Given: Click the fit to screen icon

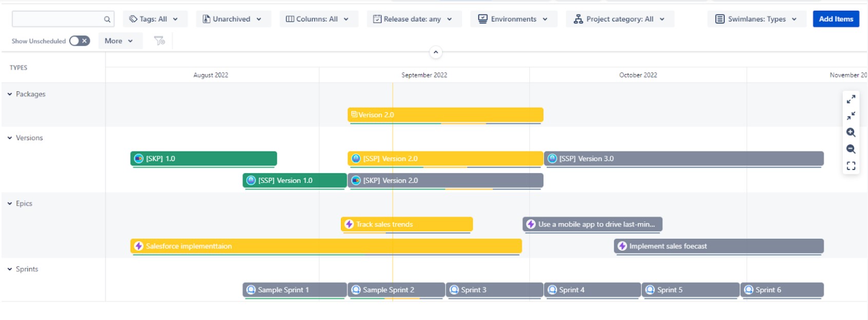Looking at the screenshot, I should (851, 166).
